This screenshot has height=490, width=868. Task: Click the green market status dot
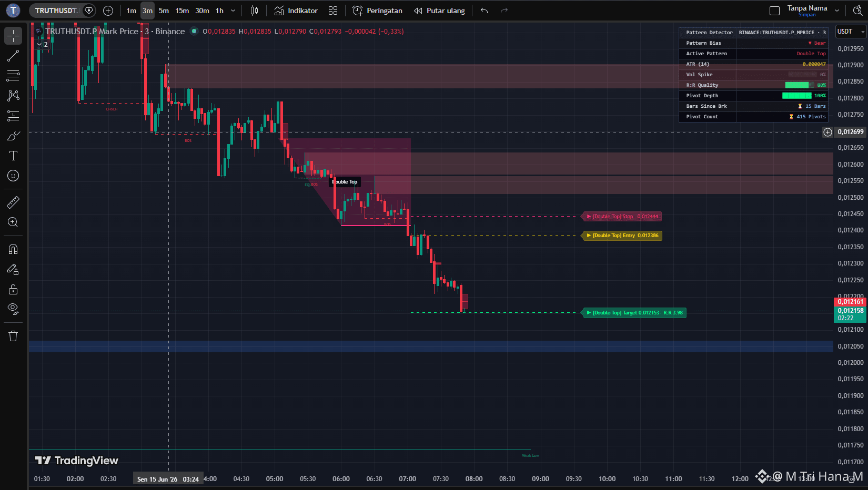(x=194, y=31)
